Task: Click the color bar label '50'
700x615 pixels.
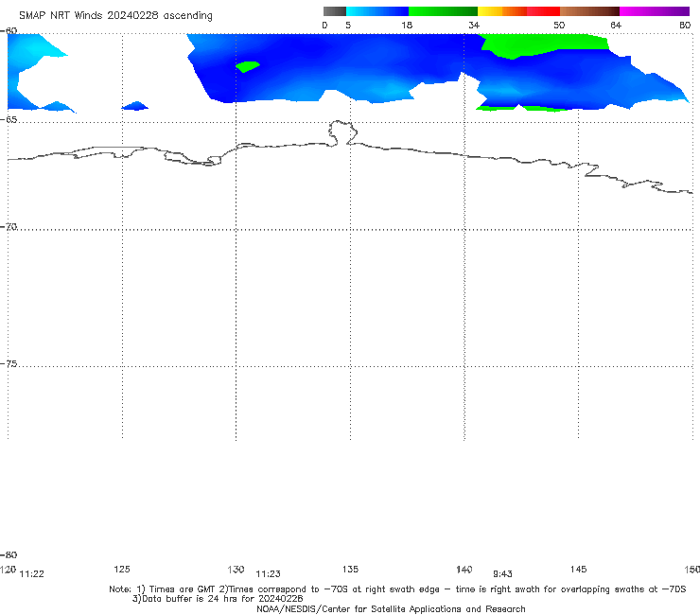Action: (x=559, y=26)
